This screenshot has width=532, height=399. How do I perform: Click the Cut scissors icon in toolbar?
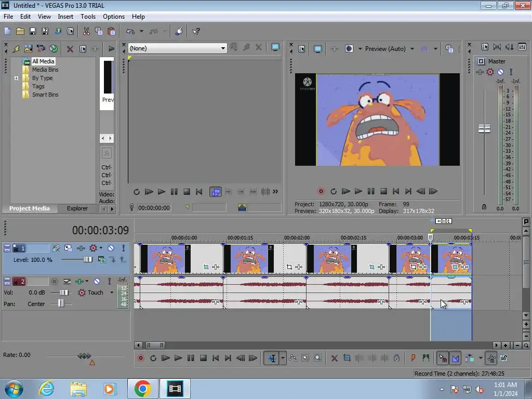coord(86,31)
